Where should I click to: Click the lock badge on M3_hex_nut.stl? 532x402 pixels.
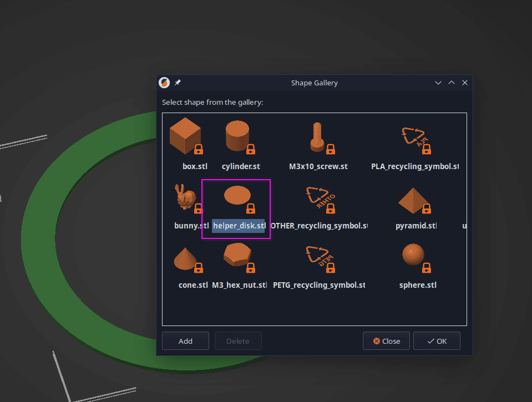pos(251,268)
